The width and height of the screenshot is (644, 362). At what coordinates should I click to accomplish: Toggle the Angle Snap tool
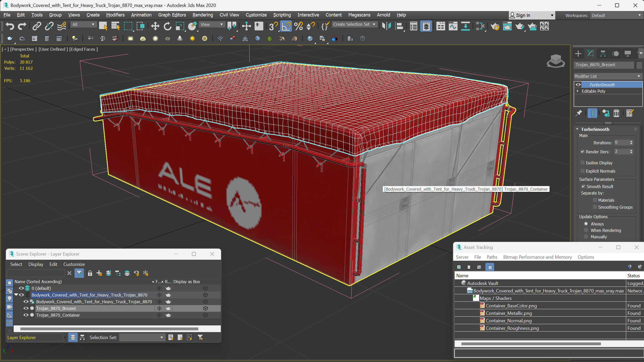[286, 26]
